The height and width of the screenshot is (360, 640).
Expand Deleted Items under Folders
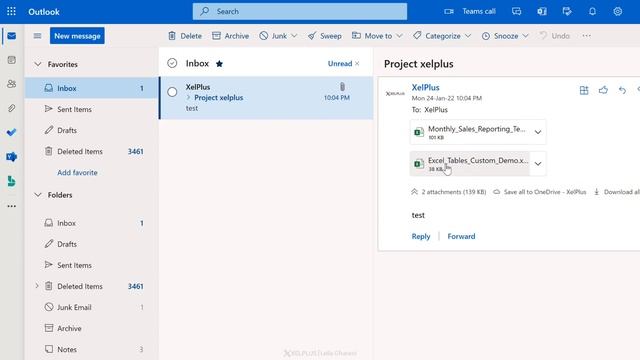(x=37, y=286)
